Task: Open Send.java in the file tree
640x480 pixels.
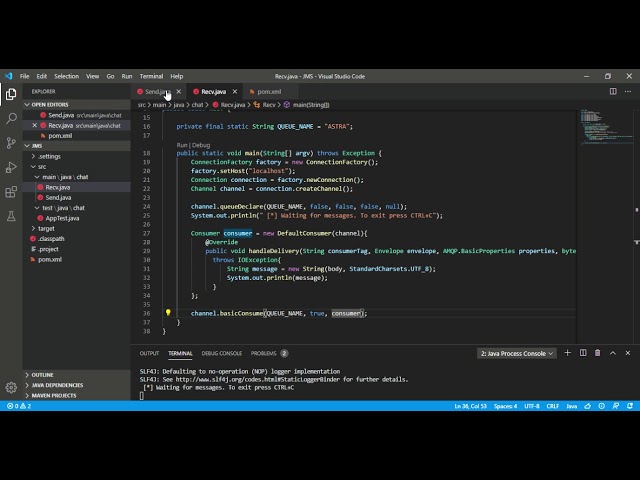Action: click(76, 198)
